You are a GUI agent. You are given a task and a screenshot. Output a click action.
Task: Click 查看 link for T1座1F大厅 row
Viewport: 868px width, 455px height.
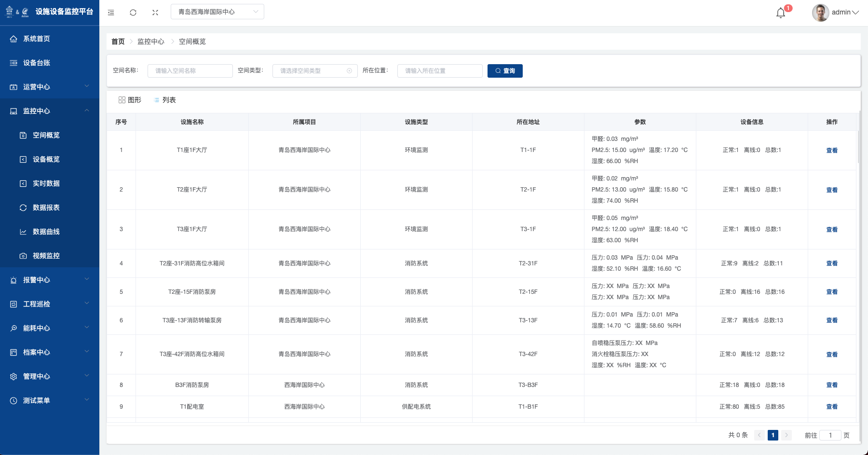click(x=832, y=151)
